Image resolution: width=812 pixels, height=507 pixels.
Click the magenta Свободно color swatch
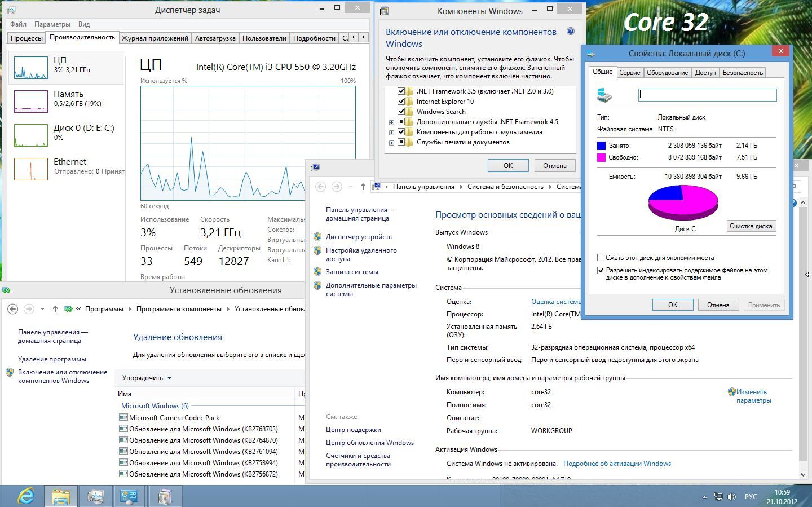[x=601, y=157]
